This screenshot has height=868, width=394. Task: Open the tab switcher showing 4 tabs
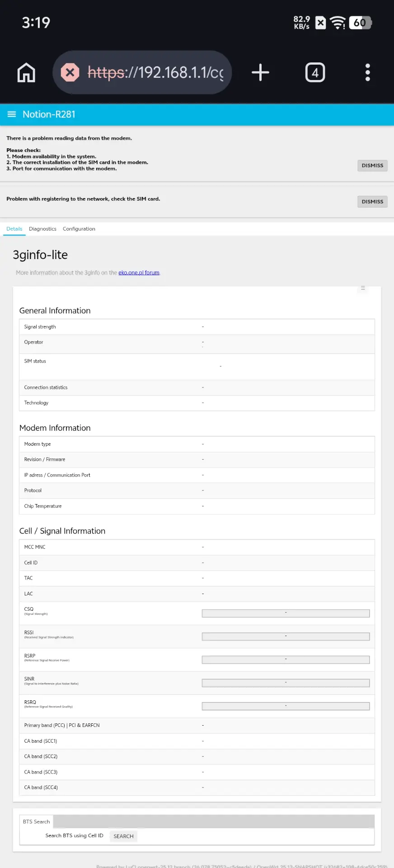click(315, 72)
